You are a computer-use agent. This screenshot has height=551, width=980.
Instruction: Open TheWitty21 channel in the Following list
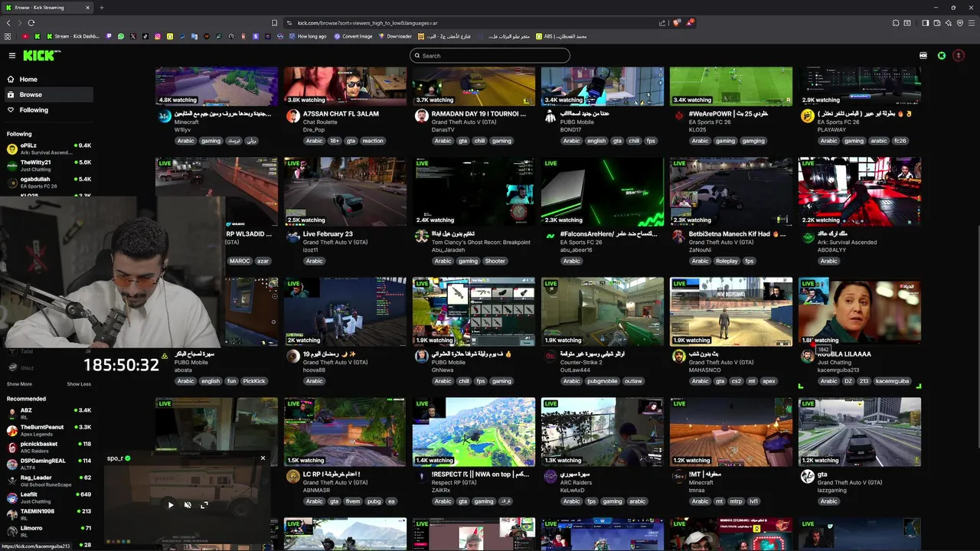point(48,166)
